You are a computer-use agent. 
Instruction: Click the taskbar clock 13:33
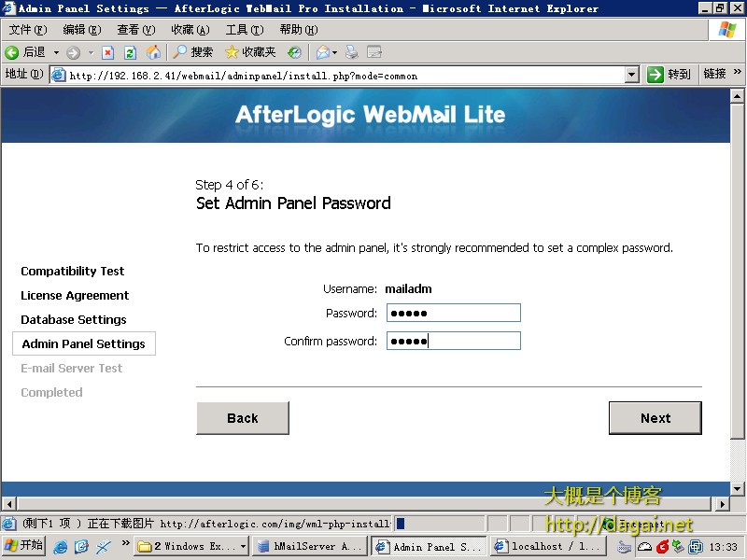pyautogui.click(x=723, y=547)
